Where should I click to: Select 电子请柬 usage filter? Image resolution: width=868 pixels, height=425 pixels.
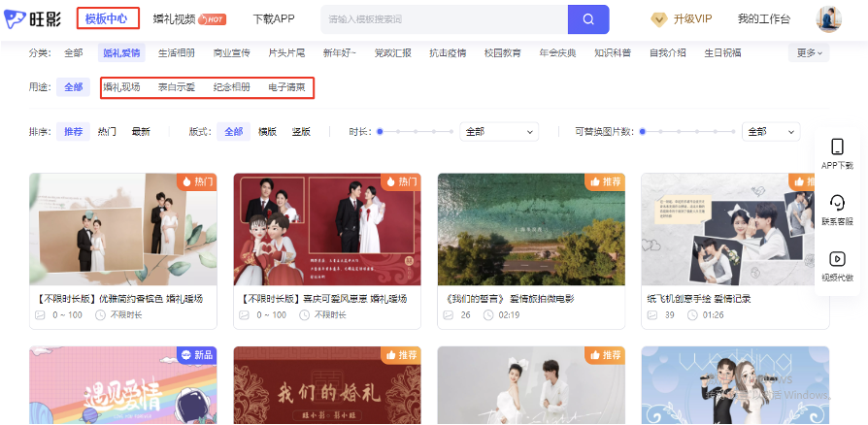[x=286, y=88]
